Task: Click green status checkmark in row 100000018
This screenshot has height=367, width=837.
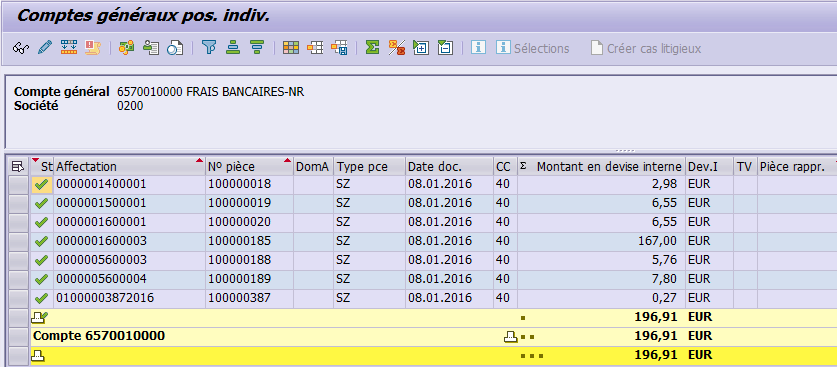Action: [41, 185]
